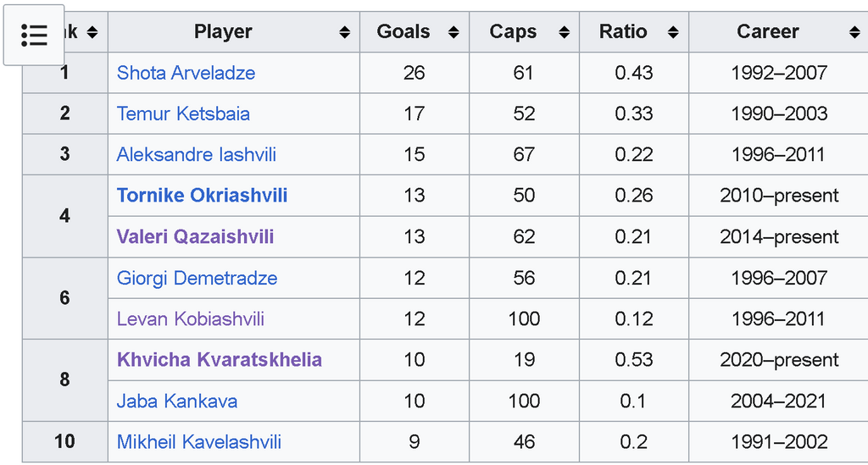Sort table by Rank column arrows

92,32
